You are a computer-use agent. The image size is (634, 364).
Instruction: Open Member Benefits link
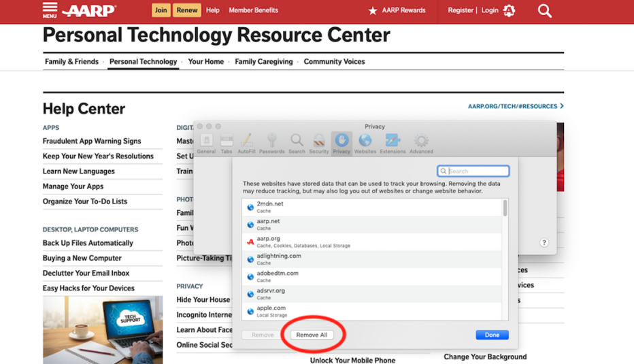coord(254,10)
